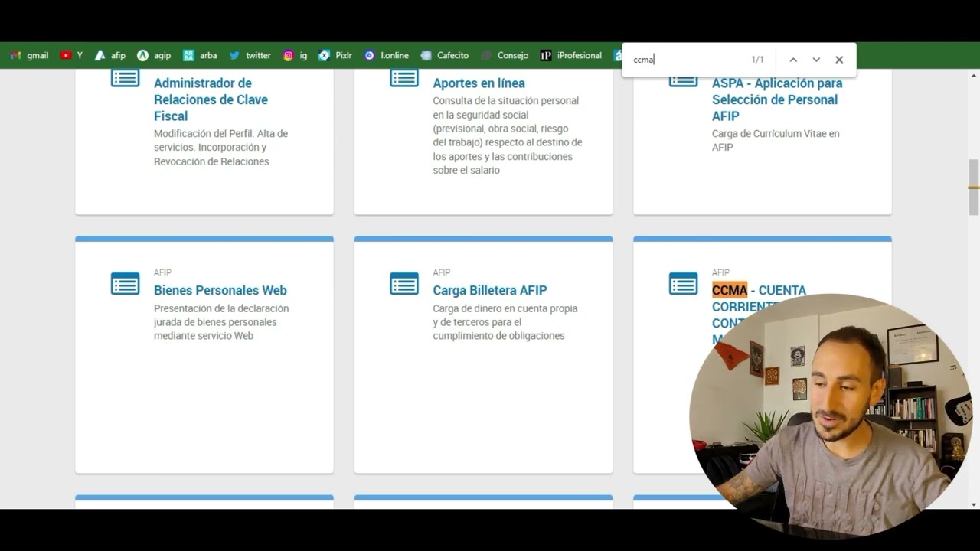Click the Bienes Personales Web service icon
This screenshot has width=980, height=551.
(x=125, y=283)
